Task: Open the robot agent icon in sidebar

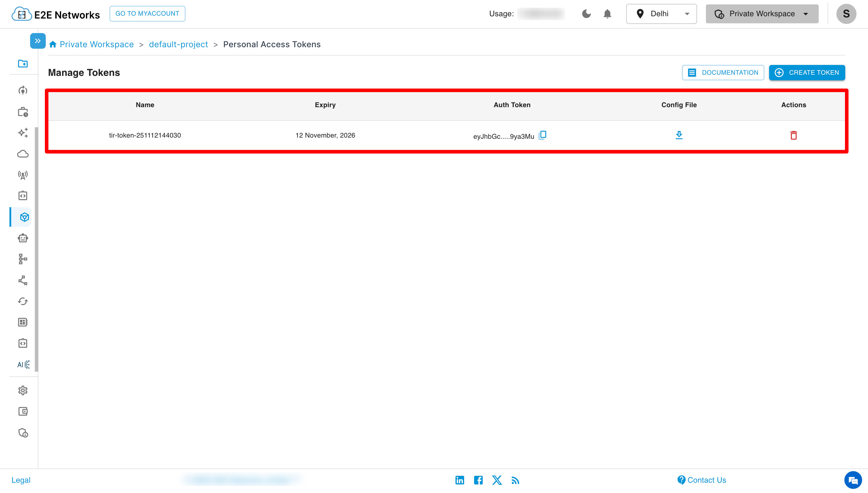Action: click(x=23, y=238)
